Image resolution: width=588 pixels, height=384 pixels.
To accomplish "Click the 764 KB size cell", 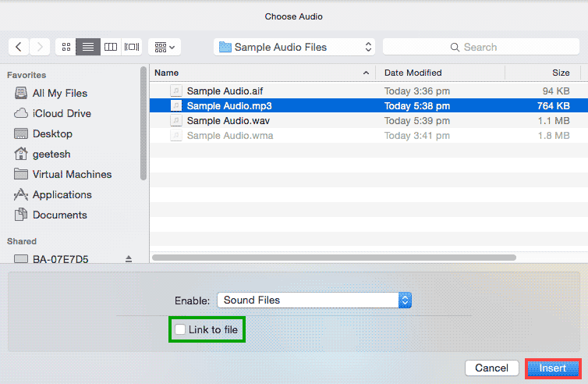I will [553, 106].
